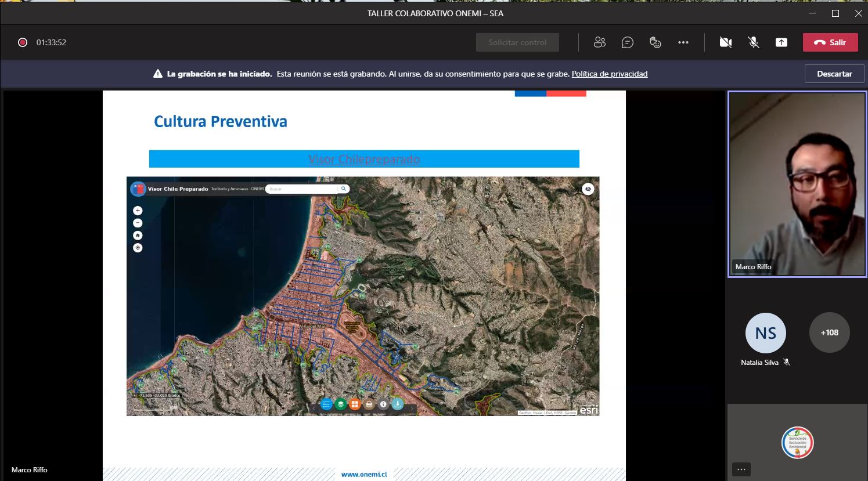Screen dimensions: 868x481
Task: Click the map home extent button
Action: pos(138,236)
